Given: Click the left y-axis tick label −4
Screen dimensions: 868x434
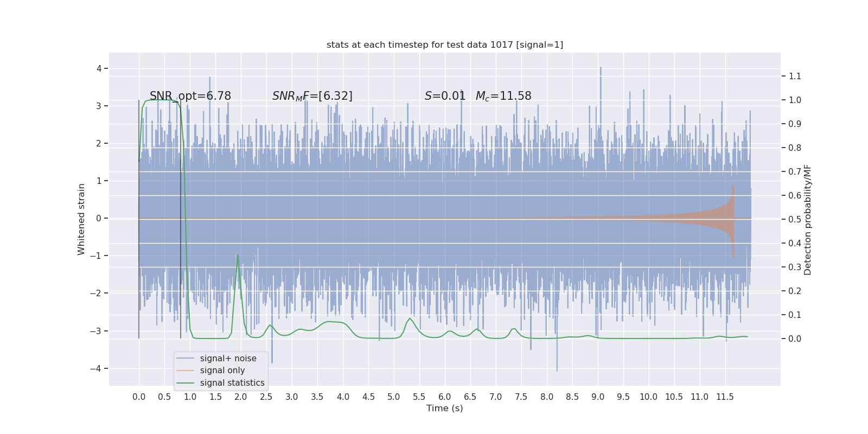Looking at the screenshot, I should coord(95,368).
